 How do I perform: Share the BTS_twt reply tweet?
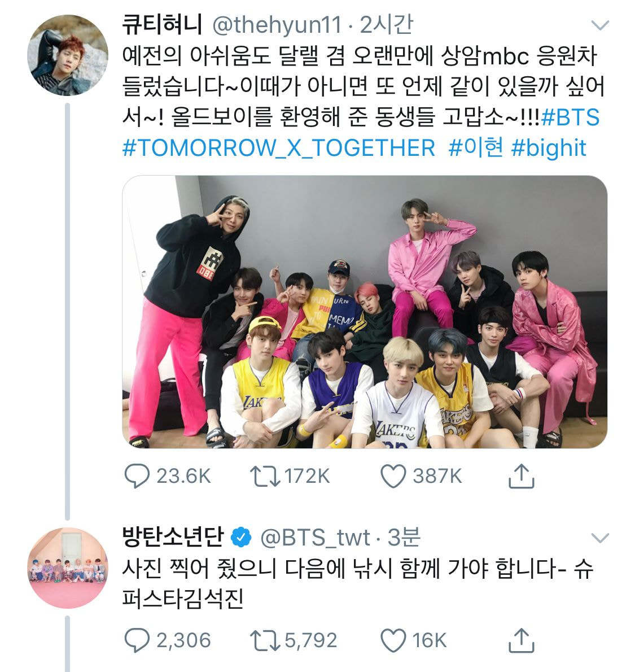pyautogui.click(x=521, y=640)
